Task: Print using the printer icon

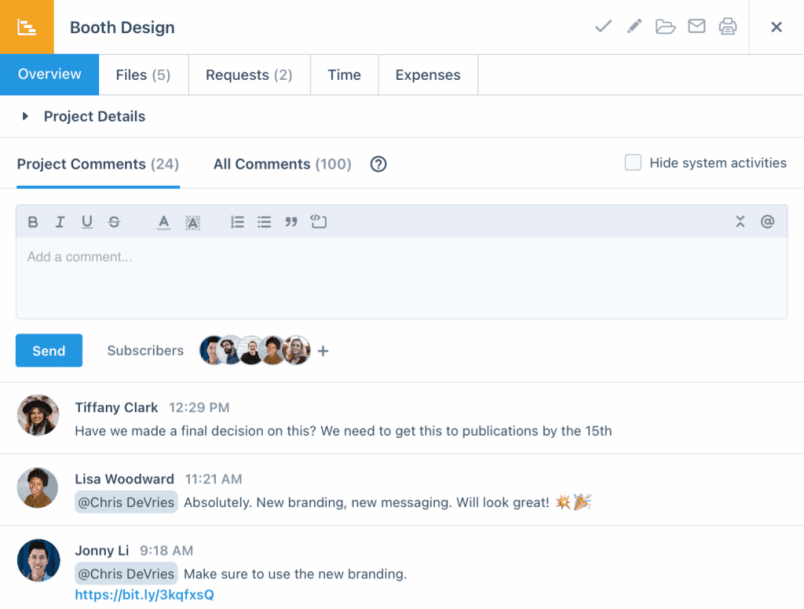Action: (x=727, y=27)
